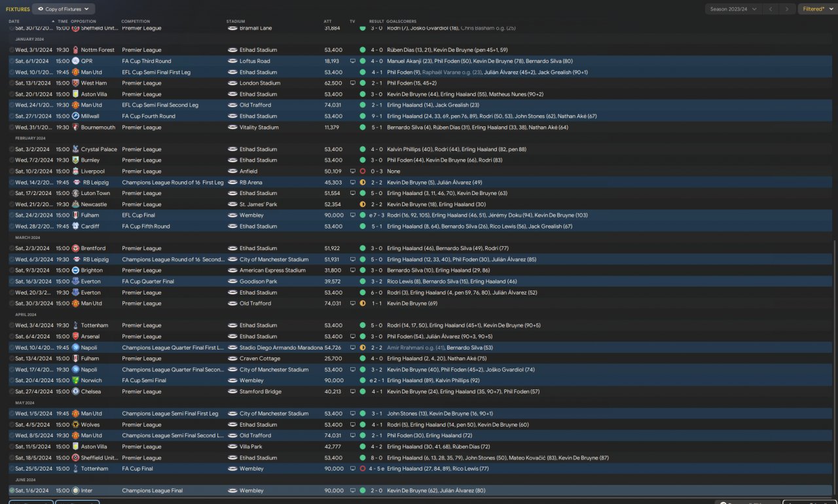Click the Liverpool club badge

coord(75,171)
